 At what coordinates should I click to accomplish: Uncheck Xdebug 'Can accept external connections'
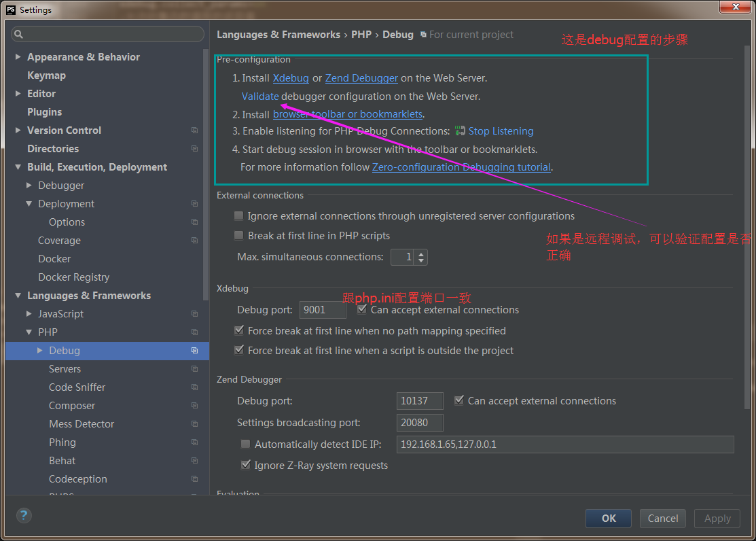(x=362, y=309)
